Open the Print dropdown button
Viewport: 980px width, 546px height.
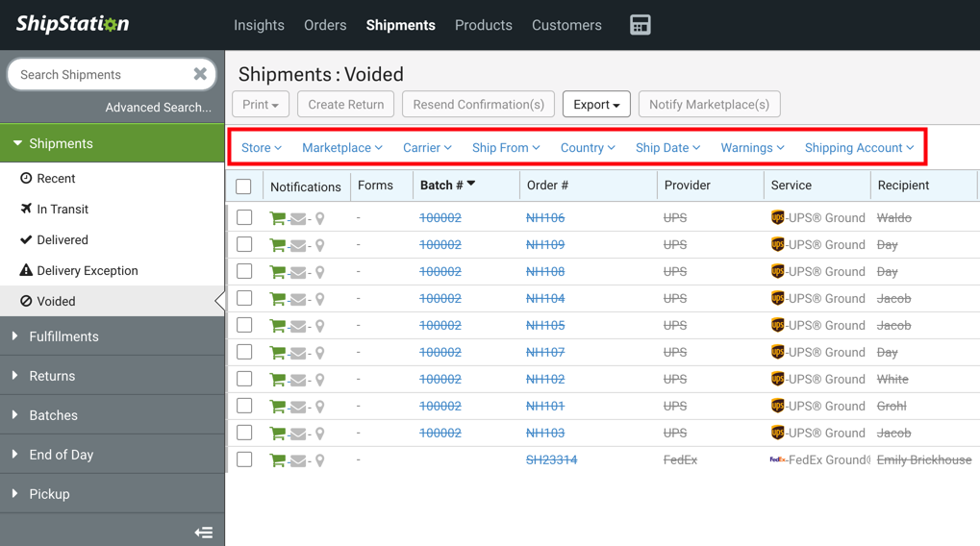261,105
